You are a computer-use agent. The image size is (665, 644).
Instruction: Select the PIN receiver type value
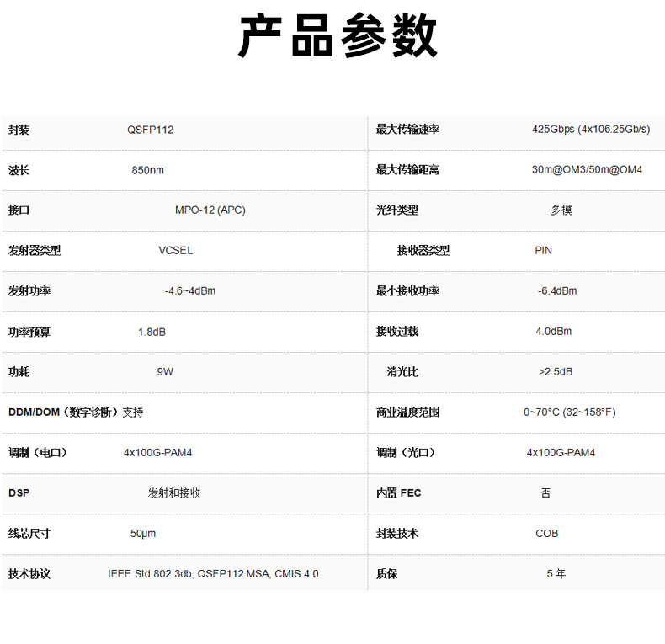[543, 251]
